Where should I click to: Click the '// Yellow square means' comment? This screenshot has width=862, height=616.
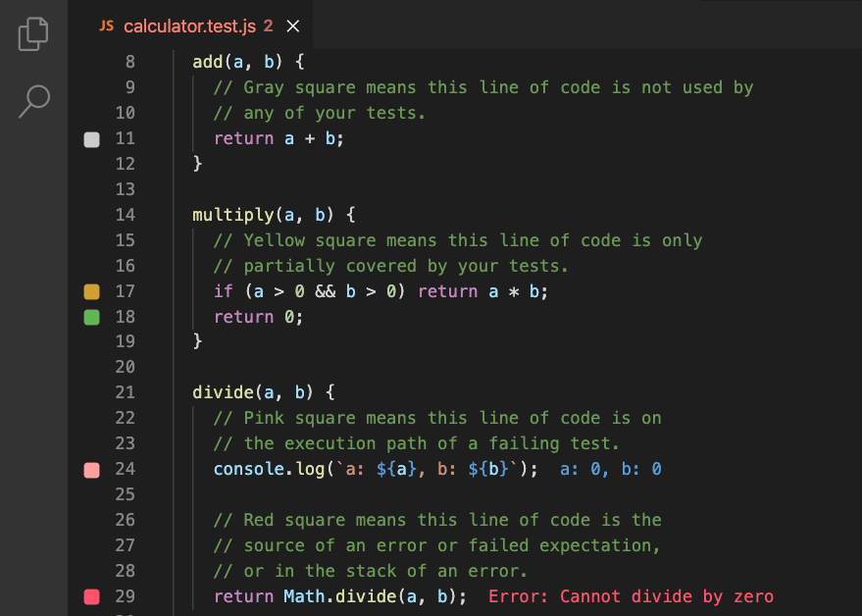pos(457,240)
